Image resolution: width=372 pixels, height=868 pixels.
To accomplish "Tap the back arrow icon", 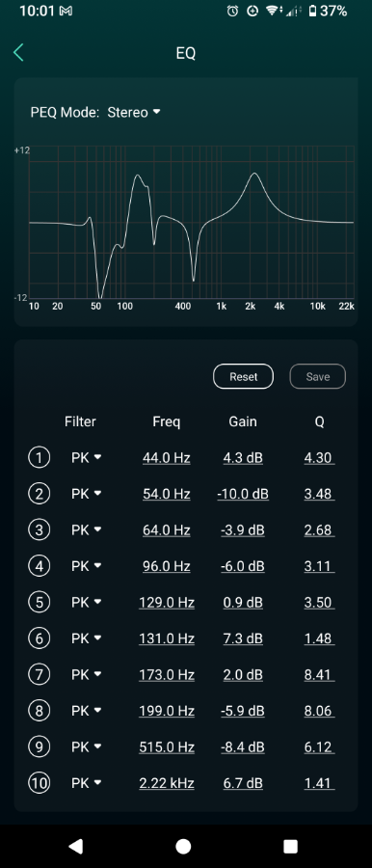I will pos(19,53).
